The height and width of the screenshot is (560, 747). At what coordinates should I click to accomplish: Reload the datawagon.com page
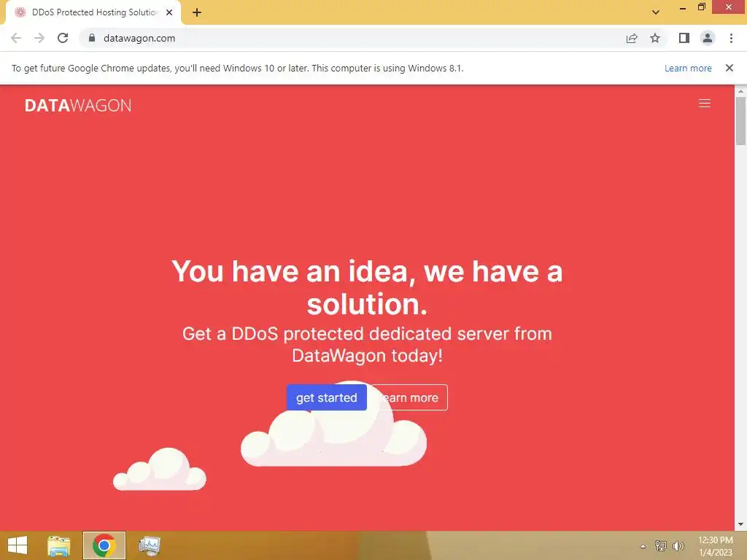(63, 38)
